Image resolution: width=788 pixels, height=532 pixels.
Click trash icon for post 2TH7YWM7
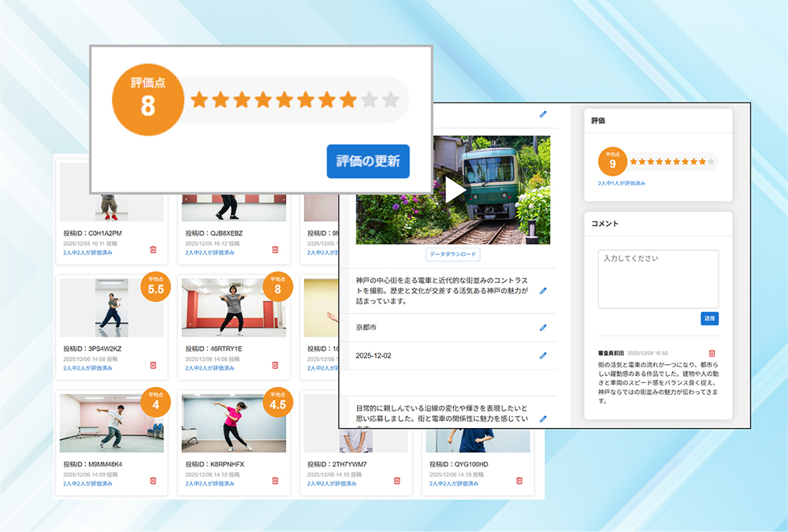point(397,480)
